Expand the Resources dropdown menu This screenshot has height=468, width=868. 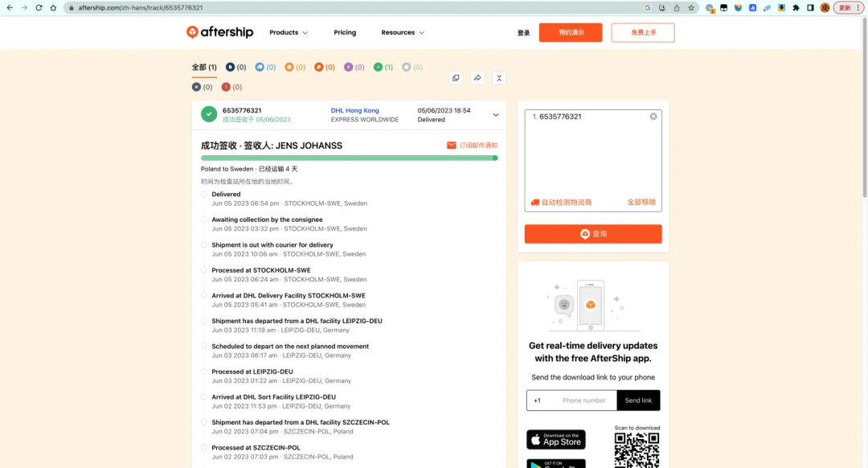(x=403, y=33)
